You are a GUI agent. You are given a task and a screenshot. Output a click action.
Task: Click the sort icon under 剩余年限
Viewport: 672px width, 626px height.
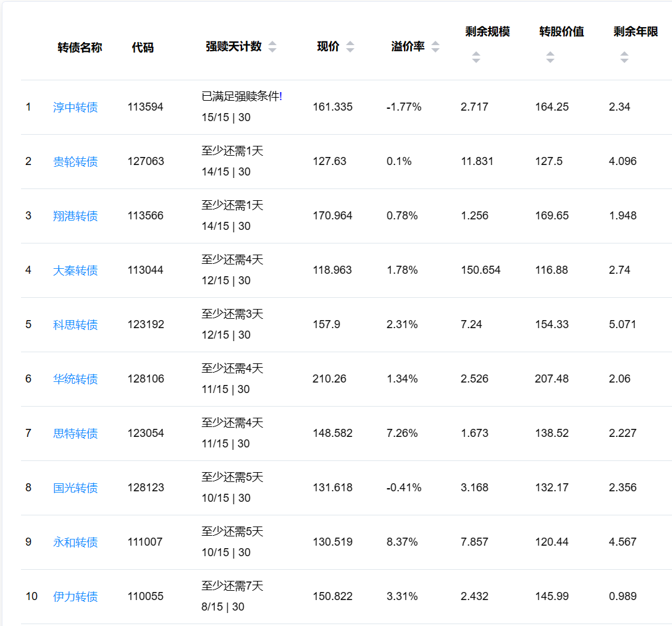tap(624, 57)
